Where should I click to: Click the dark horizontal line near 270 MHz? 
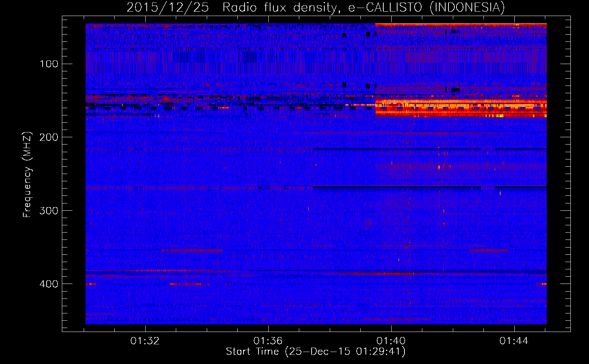(x=430, y=187)
